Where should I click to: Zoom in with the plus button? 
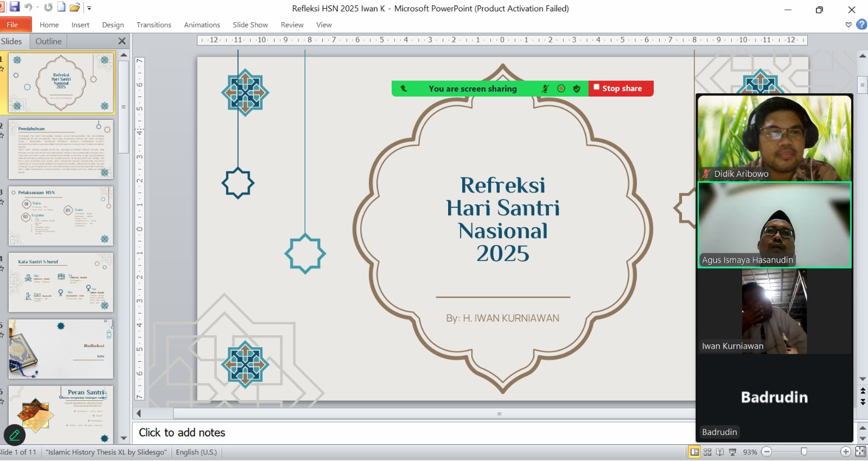click(846, 452)
